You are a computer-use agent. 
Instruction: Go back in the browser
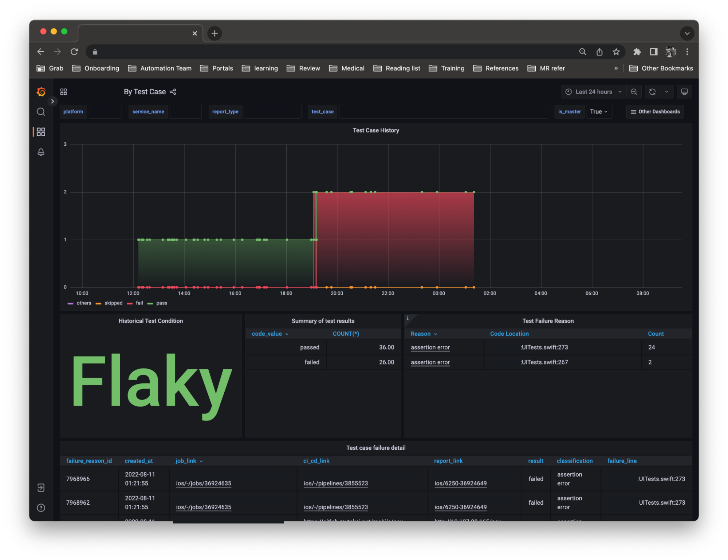(41, 52)
